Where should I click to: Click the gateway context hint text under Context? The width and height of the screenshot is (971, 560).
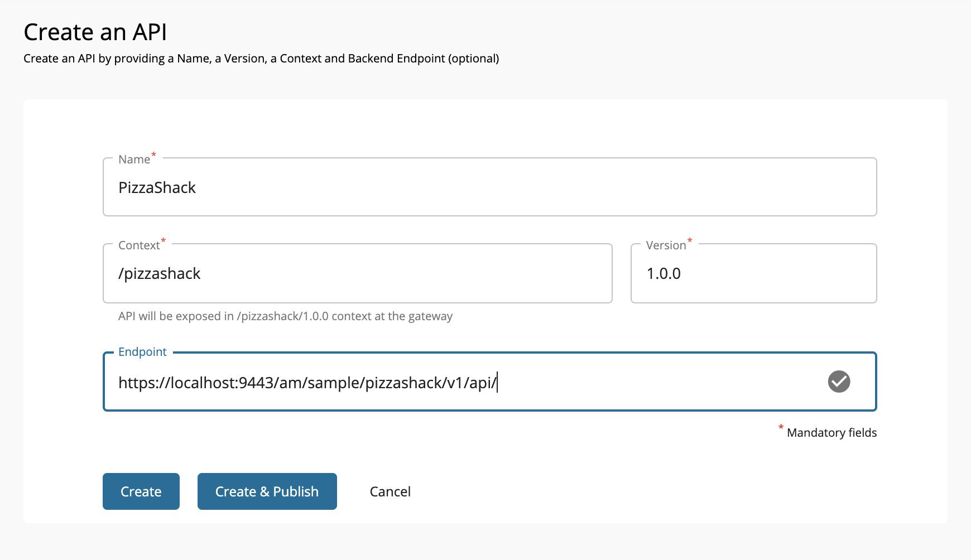[285, 316]
